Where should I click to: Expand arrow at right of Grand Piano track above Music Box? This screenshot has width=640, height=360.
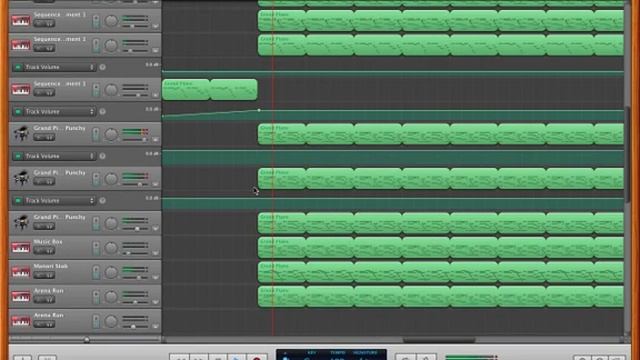tap(155, 229)
